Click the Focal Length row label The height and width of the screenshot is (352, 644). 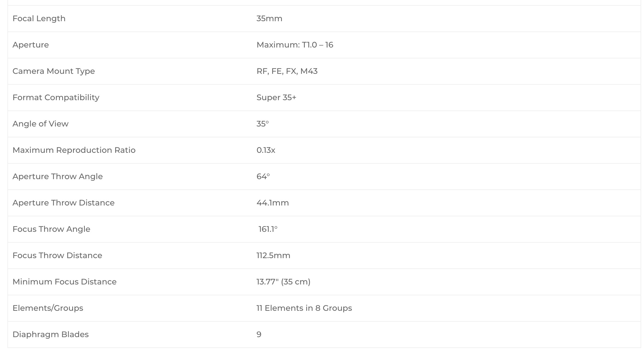click(39, 19)
